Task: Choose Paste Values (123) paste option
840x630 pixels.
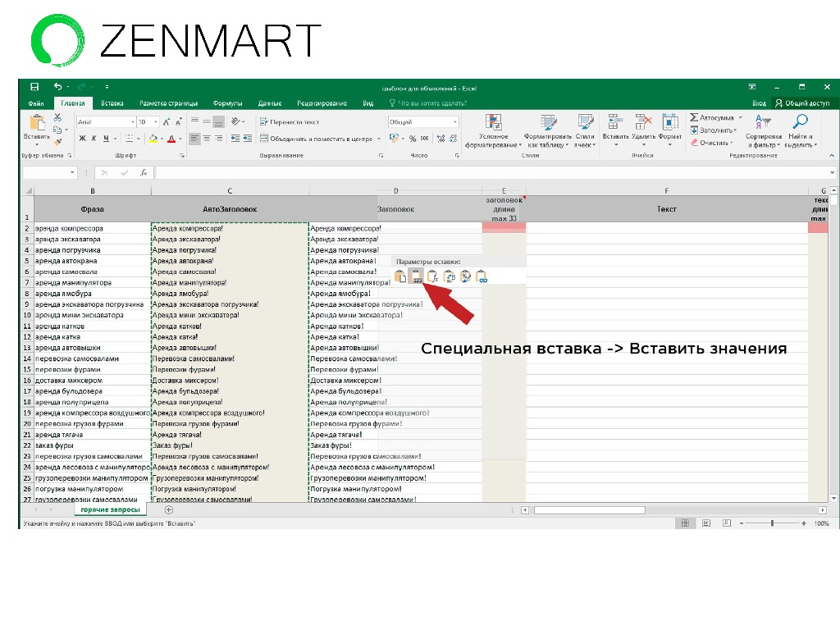Action: tap(416, 276)
